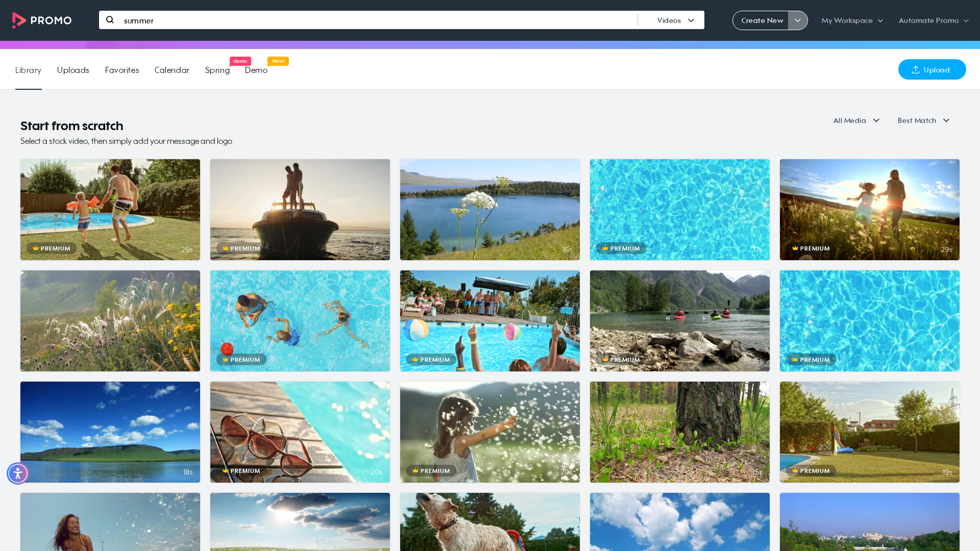
Task: Select the sunglasses by pool video
Action: [300, 432]
